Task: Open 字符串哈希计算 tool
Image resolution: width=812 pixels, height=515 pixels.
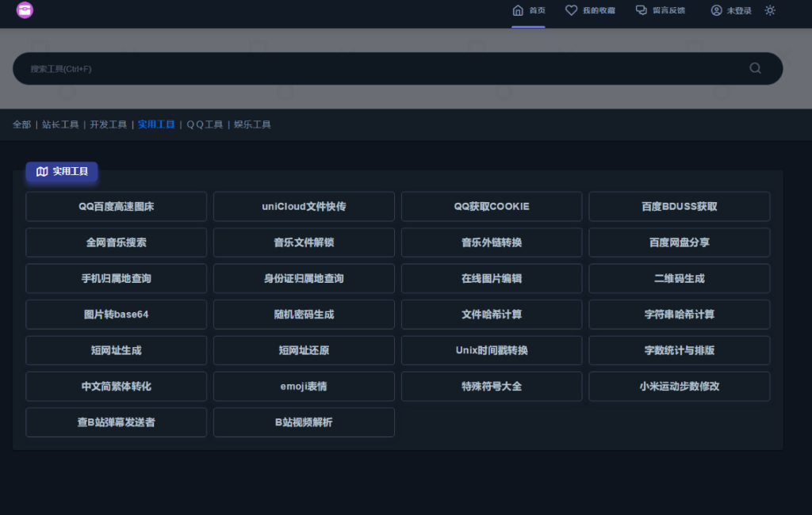Action: point(680,315)
